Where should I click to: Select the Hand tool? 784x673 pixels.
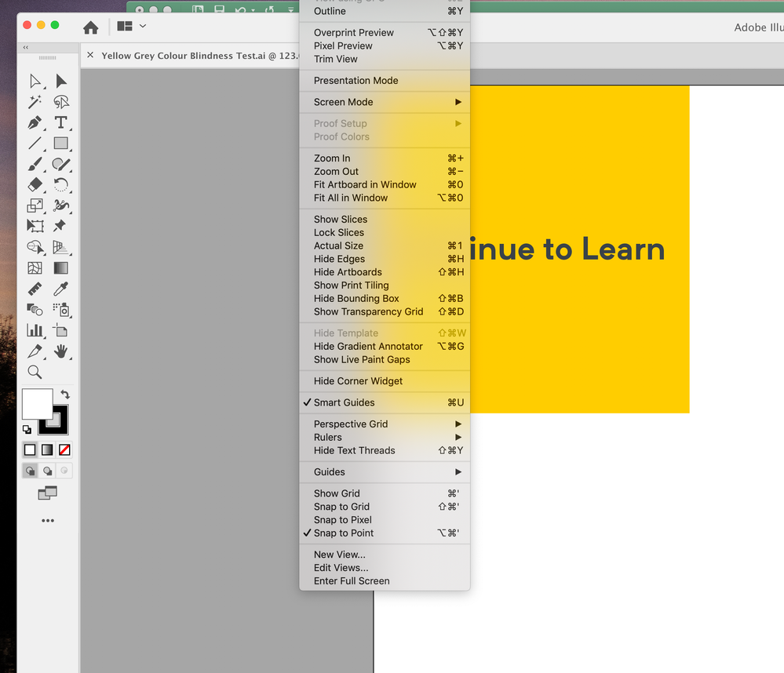point(61,351)
